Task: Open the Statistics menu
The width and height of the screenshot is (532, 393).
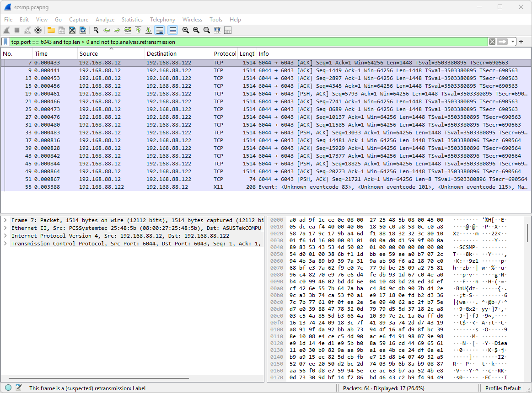Action: point(132,20)
